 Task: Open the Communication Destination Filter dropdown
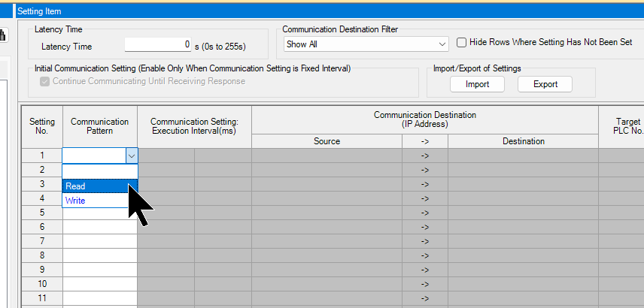366,44
